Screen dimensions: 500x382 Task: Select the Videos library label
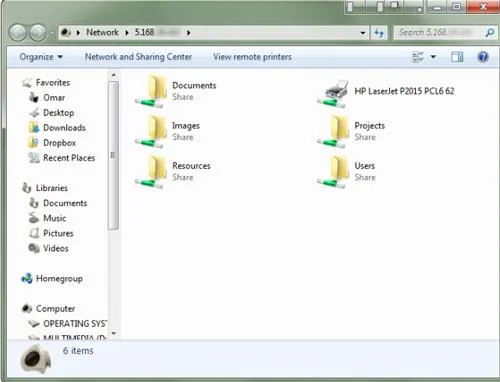(x=56, y=248)
